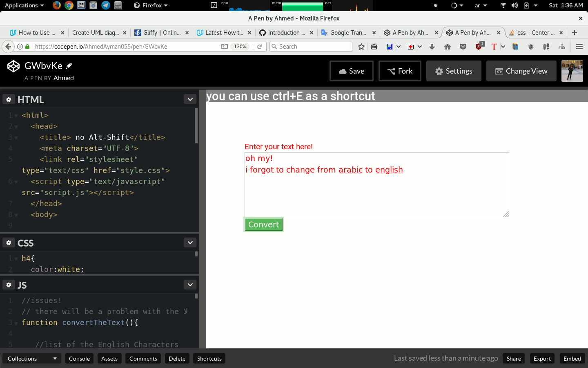Click the bug extension icon
This screenshot has height=368, width=588.
tap(531, 47)
